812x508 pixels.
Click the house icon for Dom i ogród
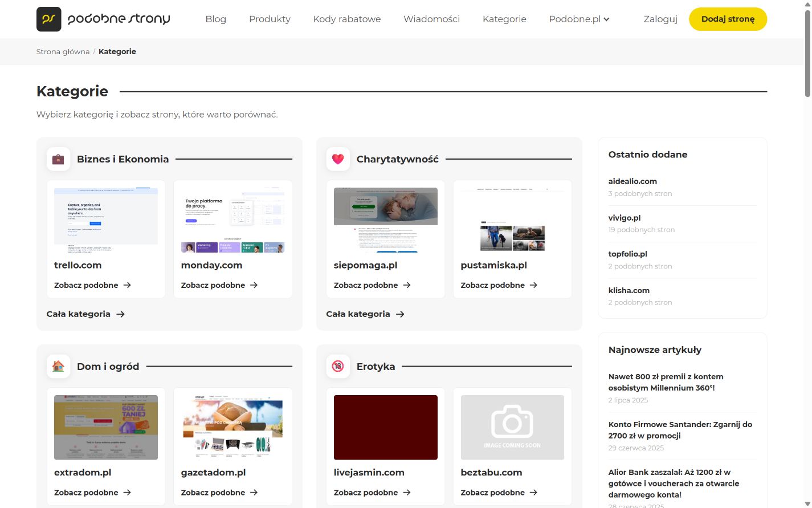[58, 367]
